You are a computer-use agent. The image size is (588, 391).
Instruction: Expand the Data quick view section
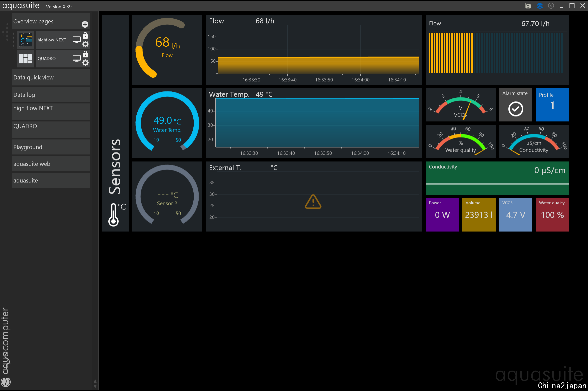coord(51,77)
